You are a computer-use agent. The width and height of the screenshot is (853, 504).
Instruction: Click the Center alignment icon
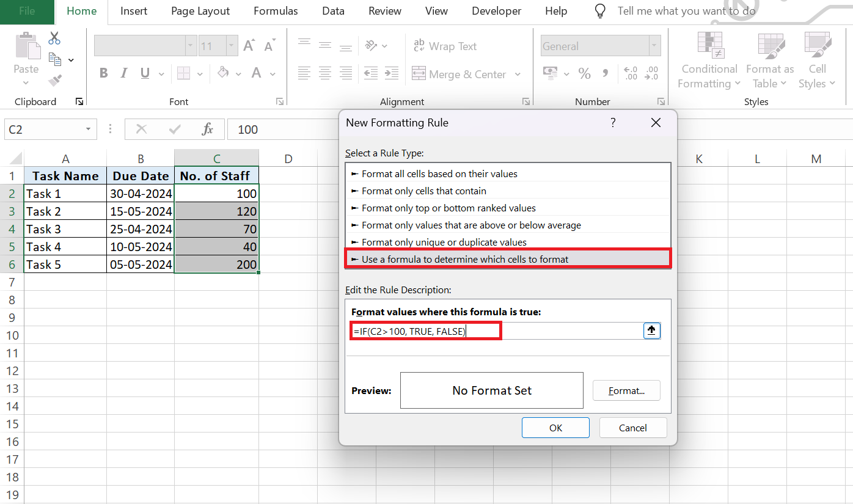325,73
